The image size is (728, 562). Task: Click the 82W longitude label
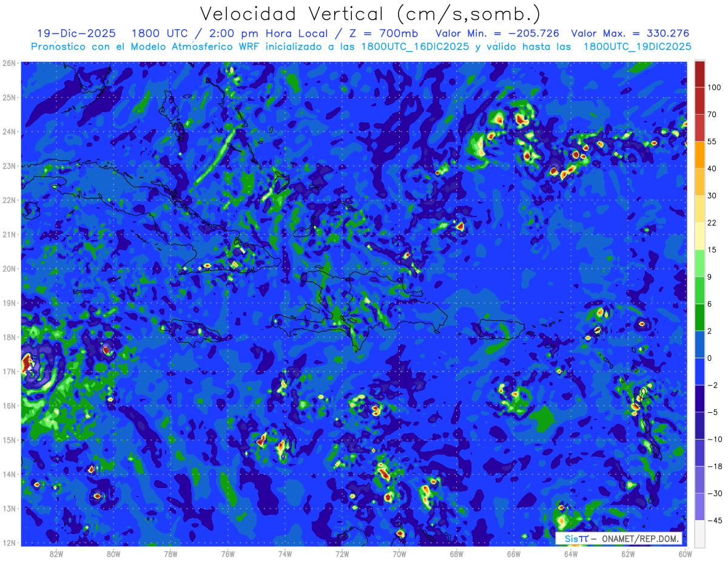point(56,554)
